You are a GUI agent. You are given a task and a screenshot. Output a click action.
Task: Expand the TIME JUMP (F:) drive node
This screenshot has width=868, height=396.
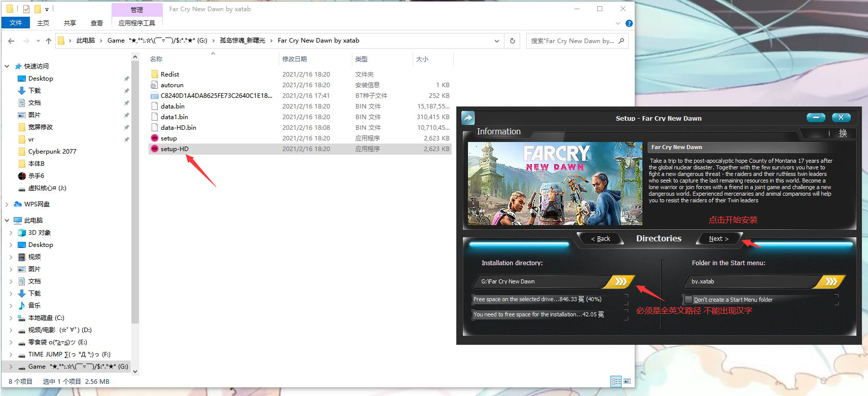tap(11, 354)
